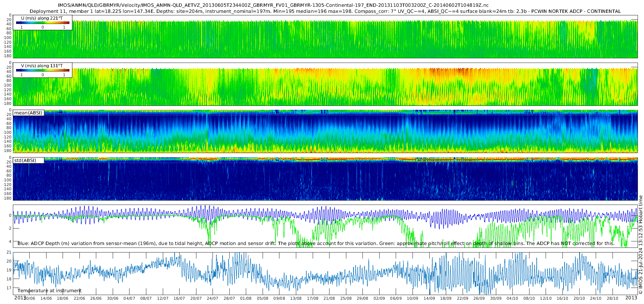
Task: Click the deployment metadata subtitle line
Action: [x=325, y=11]
